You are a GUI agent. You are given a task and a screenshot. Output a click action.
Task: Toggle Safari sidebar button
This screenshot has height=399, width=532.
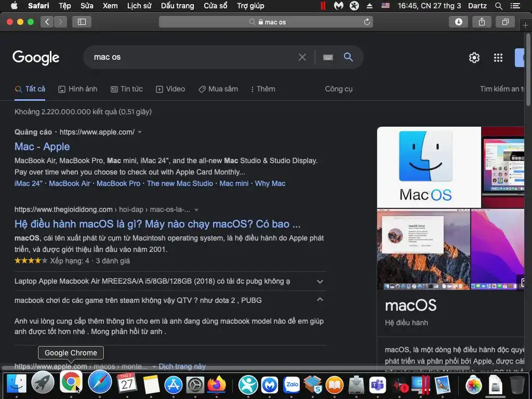(x=82, y=22)
